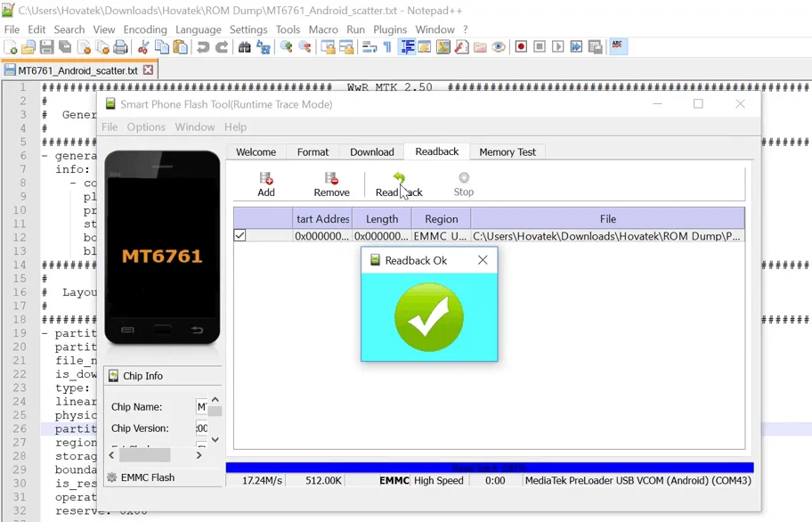Collapse the general fold marker on line 6
The height and width of the screenshot is (522, 812).
(45, 156)
